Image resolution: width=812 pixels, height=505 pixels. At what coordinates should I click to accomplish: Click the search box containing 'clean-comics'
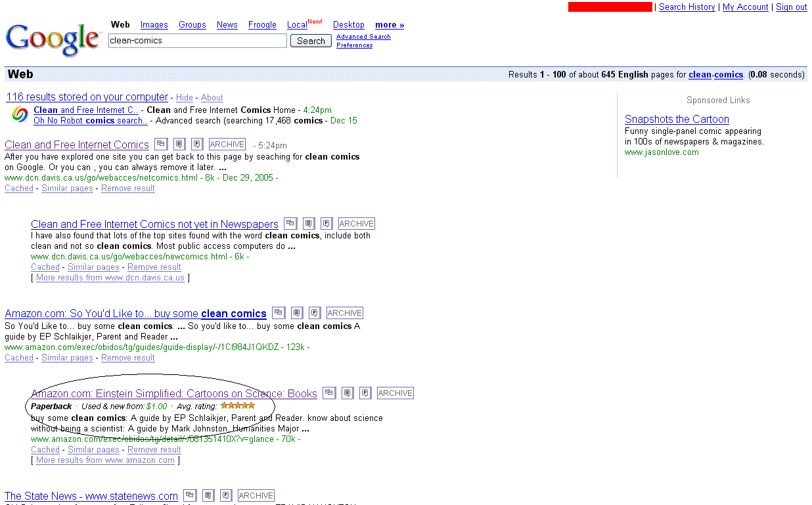pyautogui.click(x=197, y=41)
